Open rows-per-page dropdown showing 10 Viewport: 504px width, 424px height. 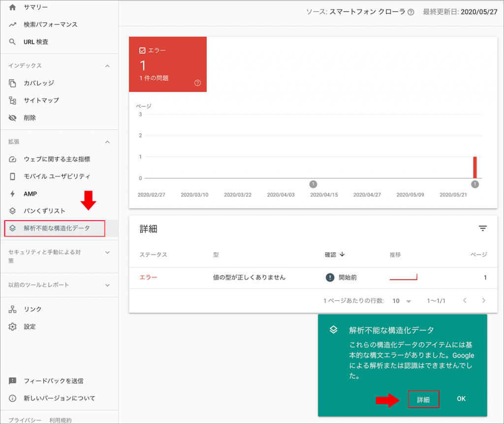coord(402,301)
